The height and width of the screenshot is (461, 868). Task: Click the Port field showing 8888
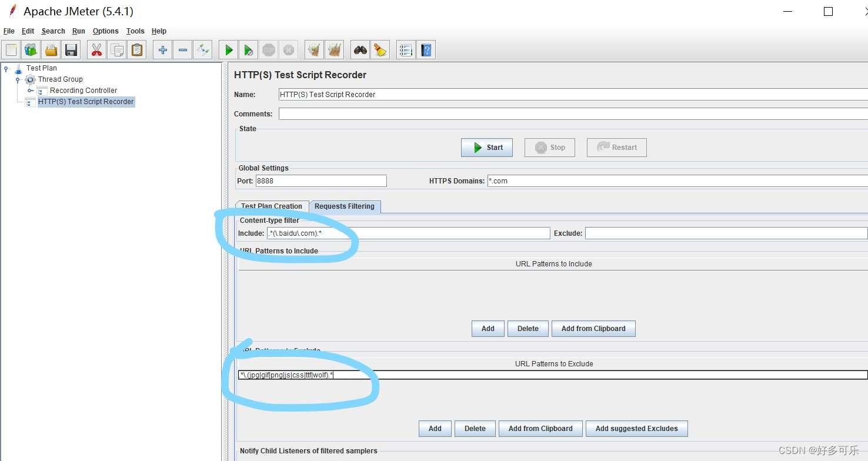click(321, 181)
